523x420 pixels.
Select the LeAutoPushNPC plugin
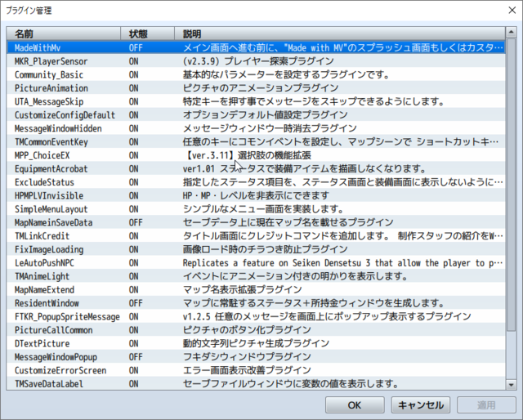coord(256,263)
